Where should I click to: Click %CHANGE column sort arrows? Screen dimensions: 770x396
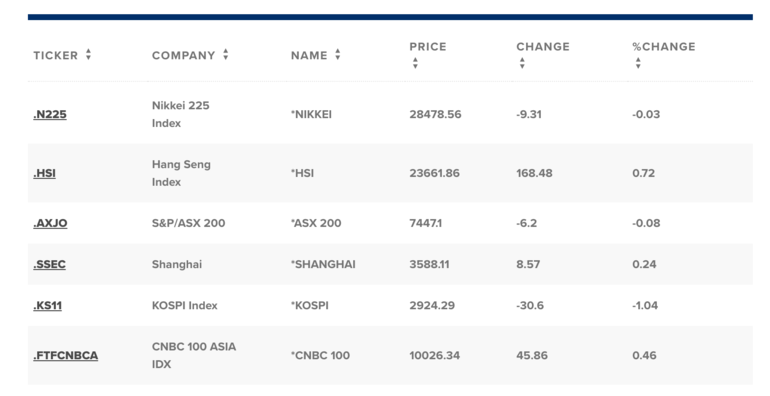pyautogui.click(x=638, y=63)
